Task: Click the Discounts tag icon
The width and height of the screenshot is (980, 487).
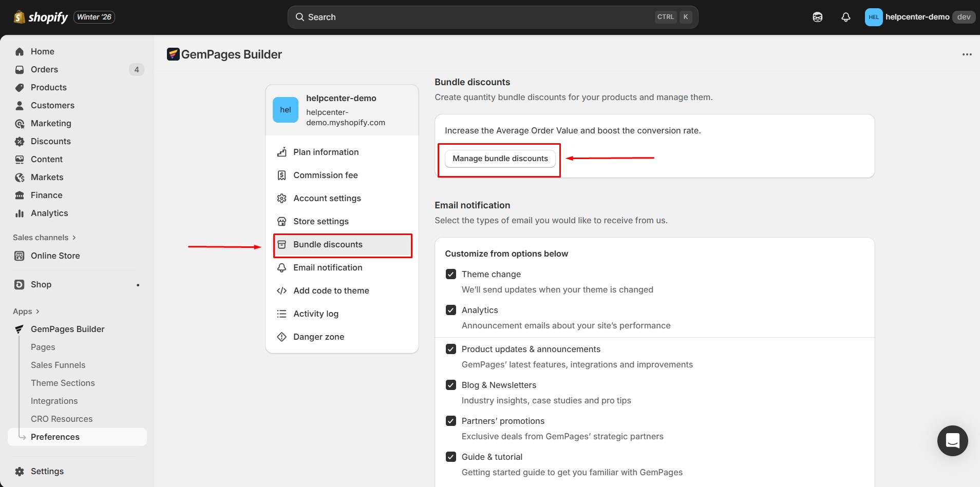Action: 19,141
